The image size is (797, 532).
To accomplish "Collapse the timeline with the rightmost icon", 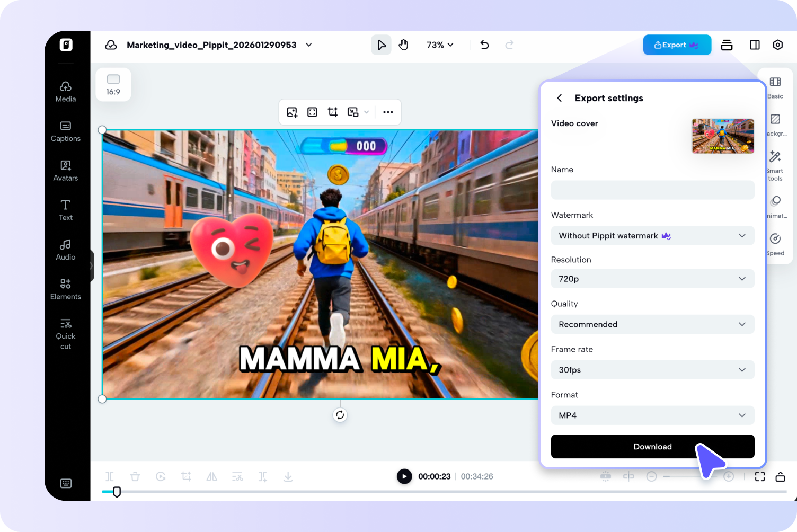I will 780,476.
